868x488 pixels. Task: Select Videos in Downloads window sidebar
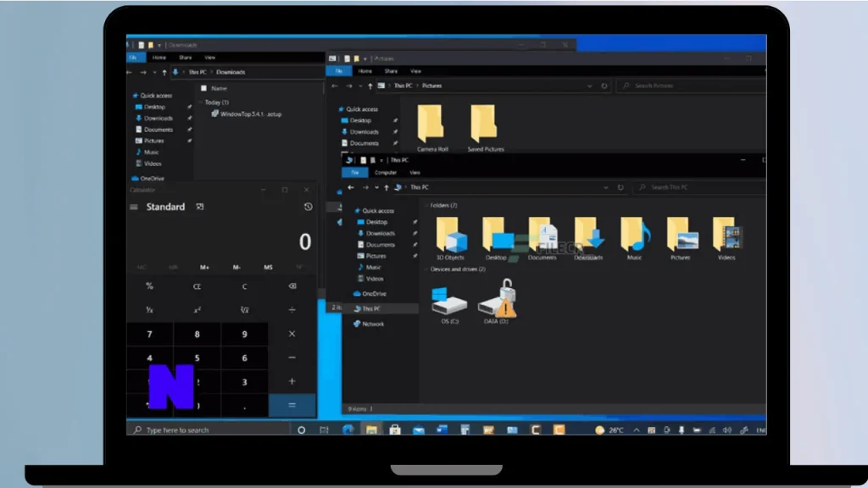[148, 164]
